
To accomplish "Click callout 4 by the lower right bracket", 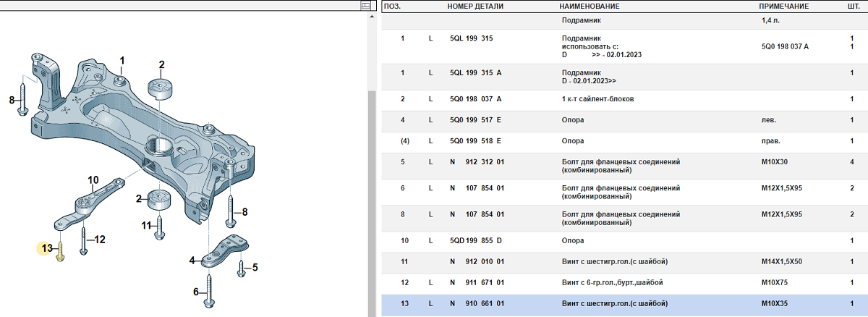I will click(192, 261).
